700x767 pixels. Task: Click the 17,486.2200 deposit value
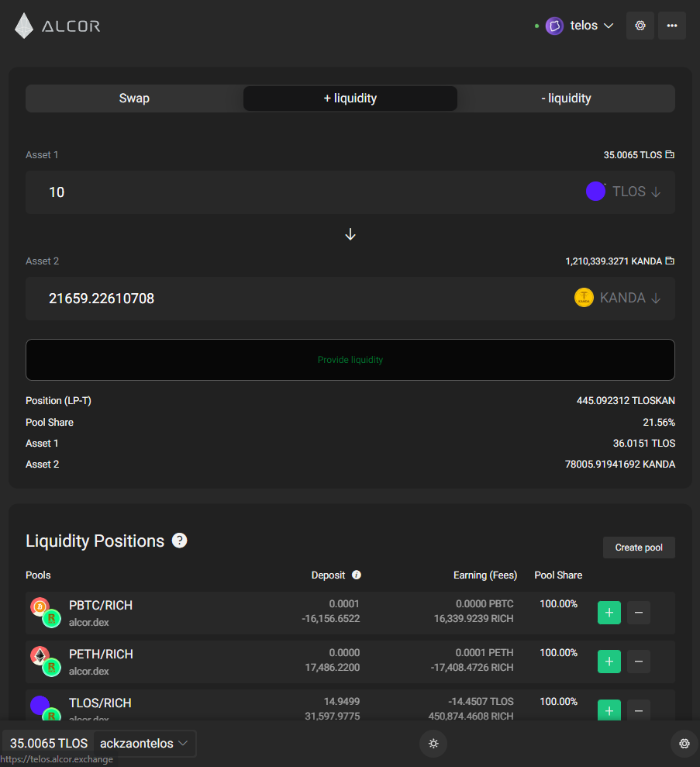(333, 667)
